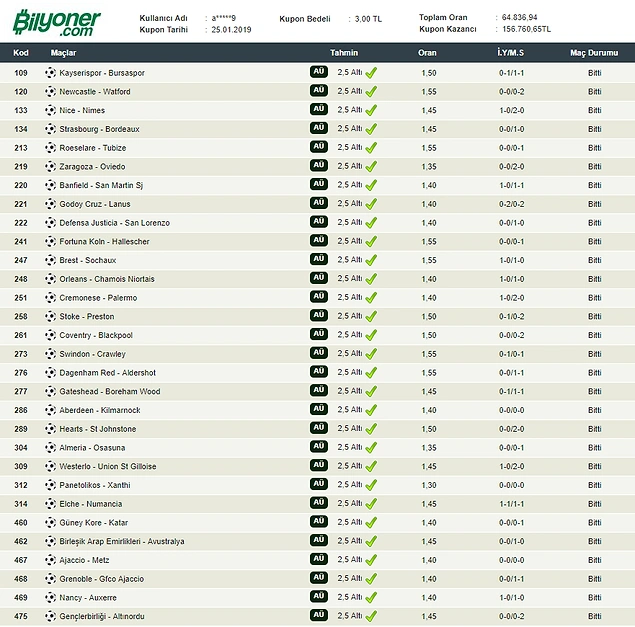This screenshot has height=627, width=635.
Task: Click the football icon beside Nice - Nimes
Action: (x=51, y=110)
